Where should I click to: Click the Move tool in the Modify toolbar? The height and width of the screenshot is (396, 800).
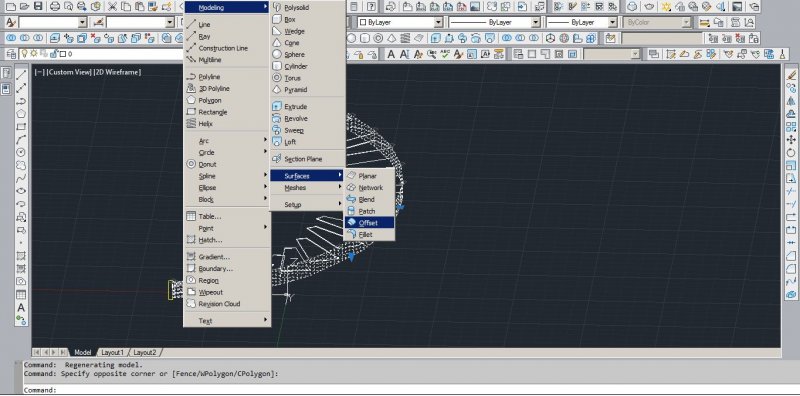(791, 139)
